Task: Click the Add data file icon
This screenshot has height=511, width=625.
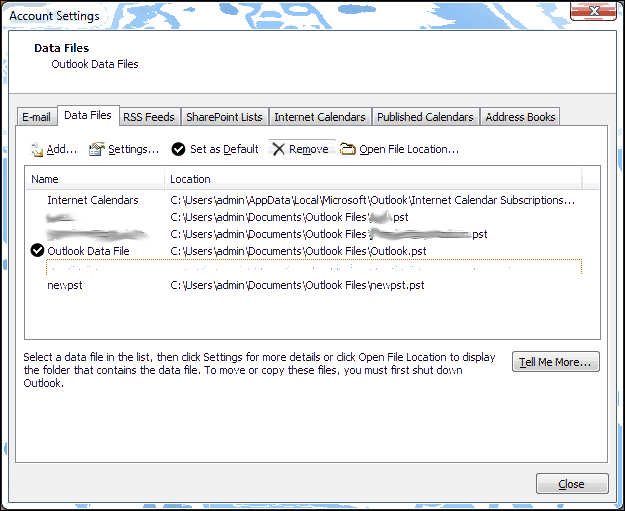Action: tap(36, 149)
